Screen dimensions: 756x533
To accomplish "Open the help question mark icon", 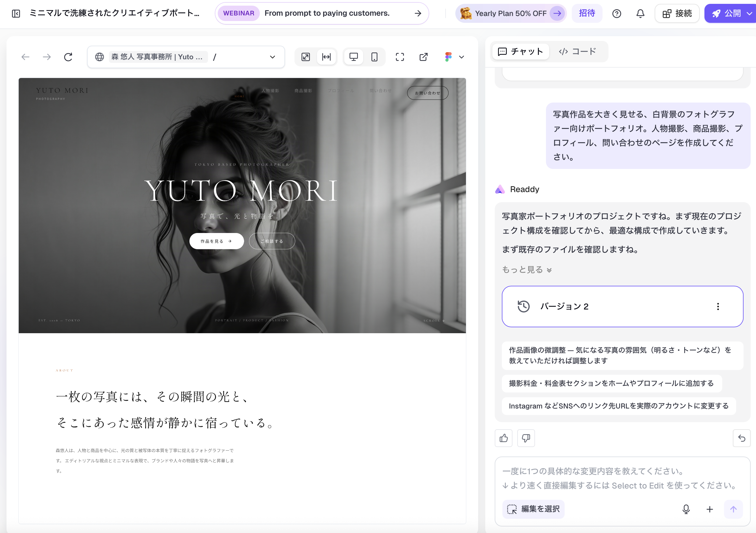I will [x=616, y=14].
